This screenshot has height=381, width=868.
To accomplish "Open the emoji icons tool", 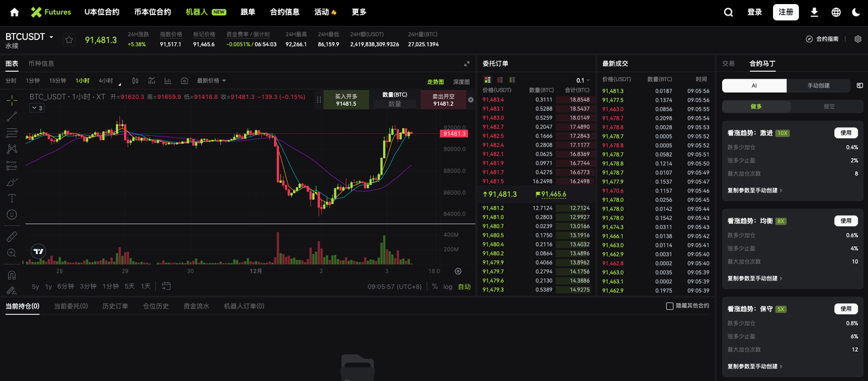I will [12, 214].
